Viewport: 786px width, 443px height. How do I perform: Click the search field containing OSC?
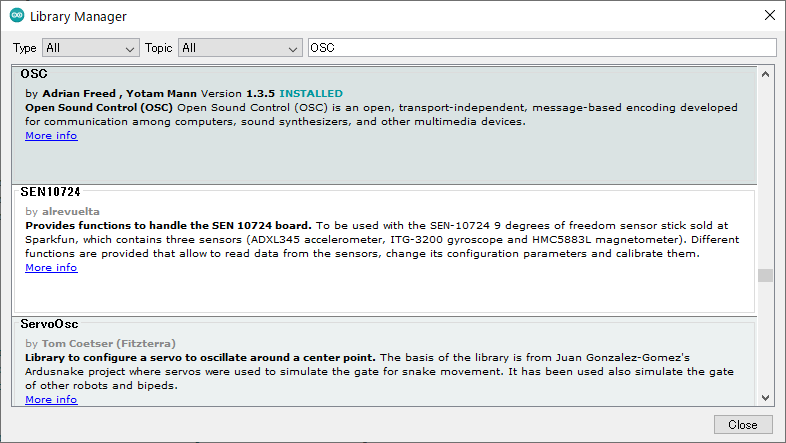[542, 48]
